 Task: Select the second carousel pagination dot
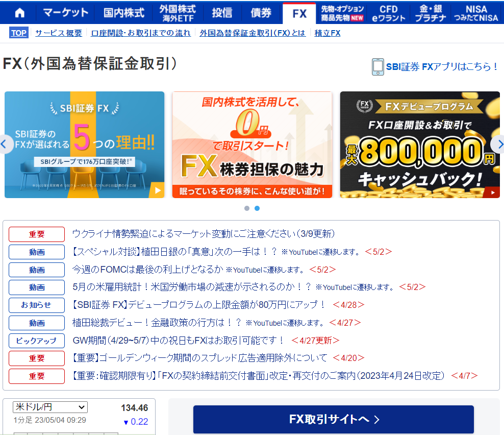click(x=257, y=208)
